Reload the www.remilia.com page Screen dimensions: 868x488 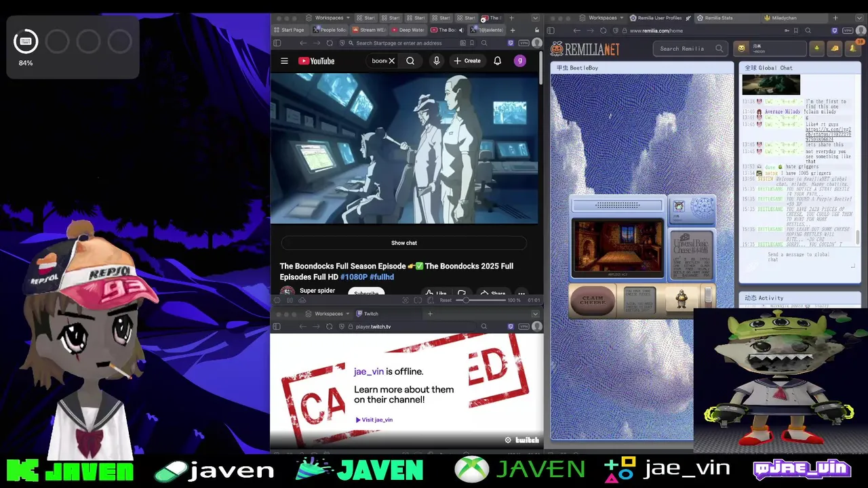pyautogui.click(x=603, y=30)
